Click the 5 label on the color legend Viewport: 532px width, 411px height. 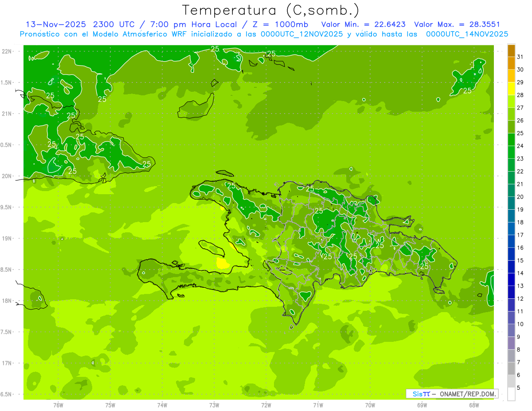(x=519, y=388)
